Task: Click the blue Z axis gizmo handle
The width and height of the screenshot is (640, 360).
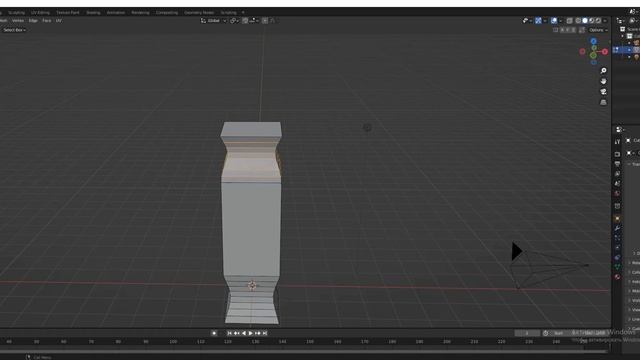Action: pos(593,42)
